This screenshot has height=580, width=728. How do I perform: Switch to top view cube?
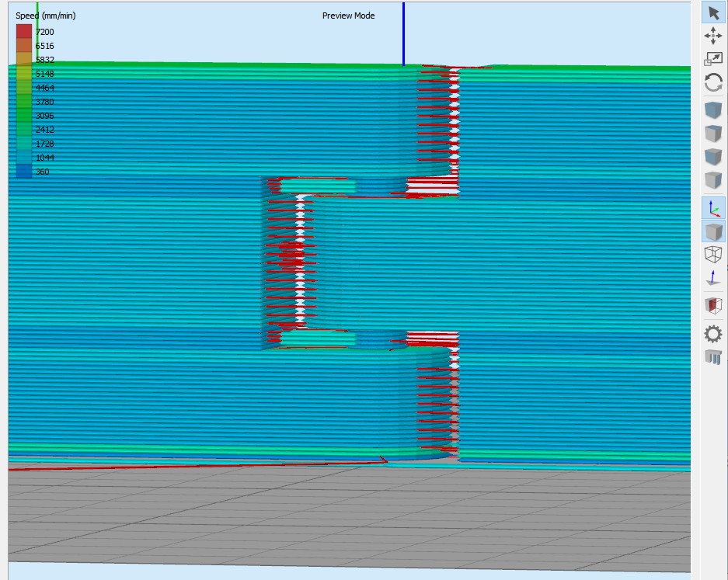[713, 134]
